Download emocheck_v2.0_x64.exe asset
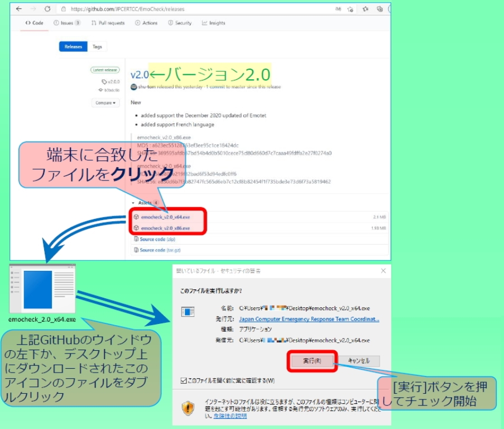 [x=165, y=217]
